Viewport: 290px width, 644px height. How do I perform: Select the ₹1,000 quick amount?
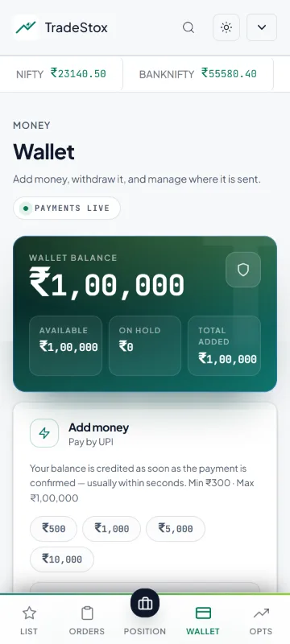(112, 529)
